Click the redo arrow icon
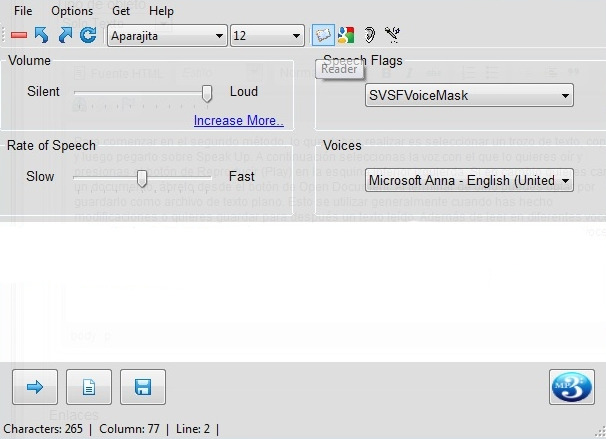606x439 pixels. point(64,36)
